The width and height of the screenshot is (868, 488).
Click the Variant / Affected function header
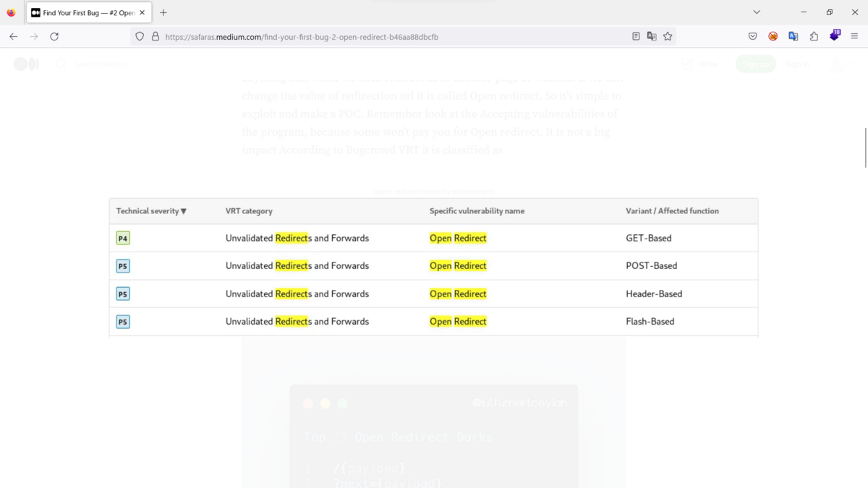[672, 211]
